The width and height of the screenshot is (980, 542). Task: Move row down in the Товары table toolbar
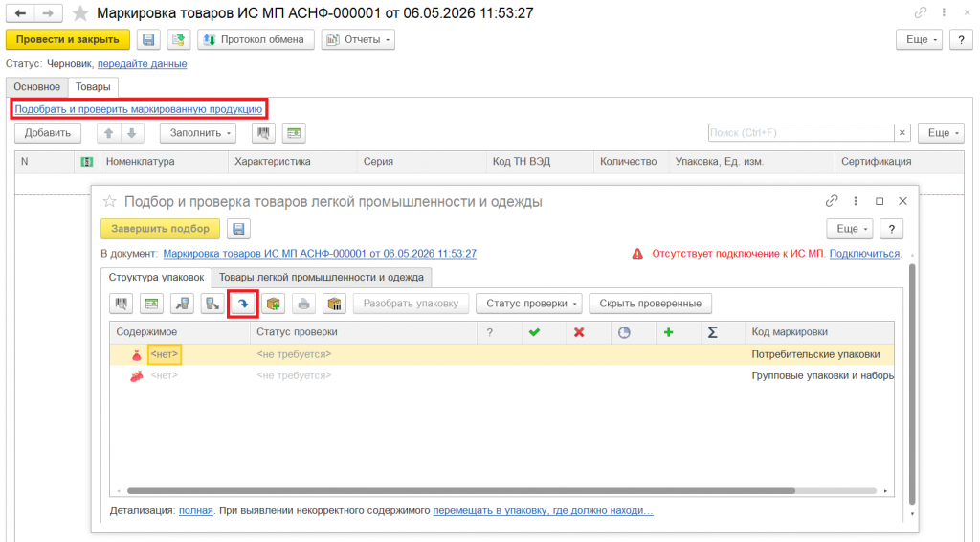[x=132, y=132]
